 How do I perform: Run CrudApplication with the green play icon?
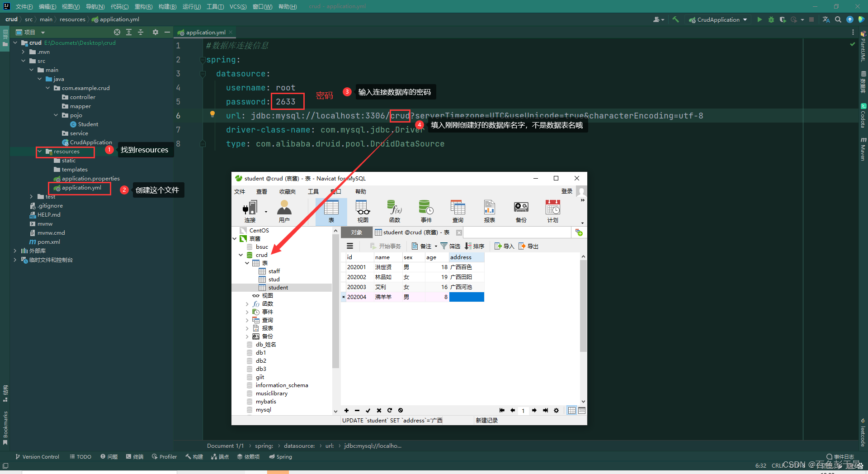(759, 19)
